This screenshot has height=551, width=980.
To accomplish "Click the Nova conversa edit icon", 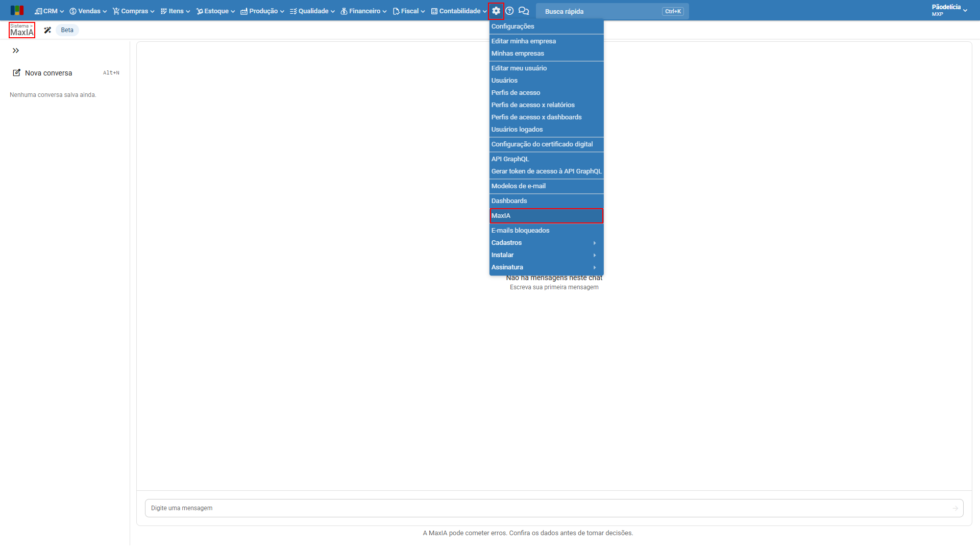I will (16, 73).
